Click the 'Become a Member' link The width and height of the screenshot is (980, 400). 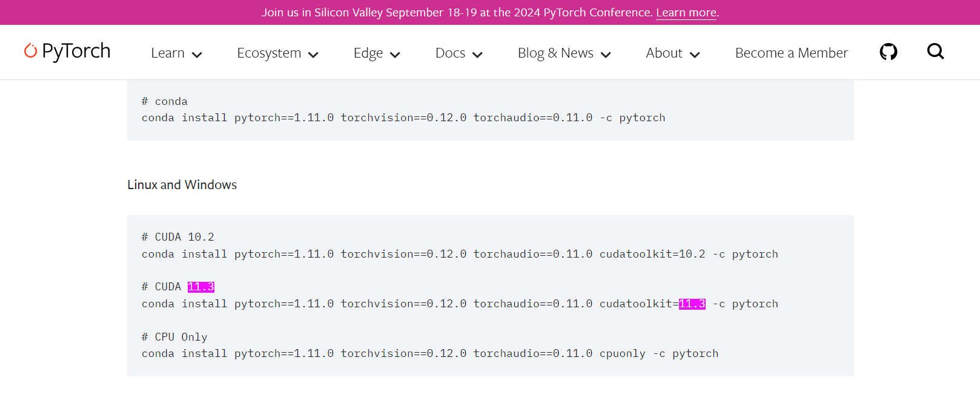(791, 53)
